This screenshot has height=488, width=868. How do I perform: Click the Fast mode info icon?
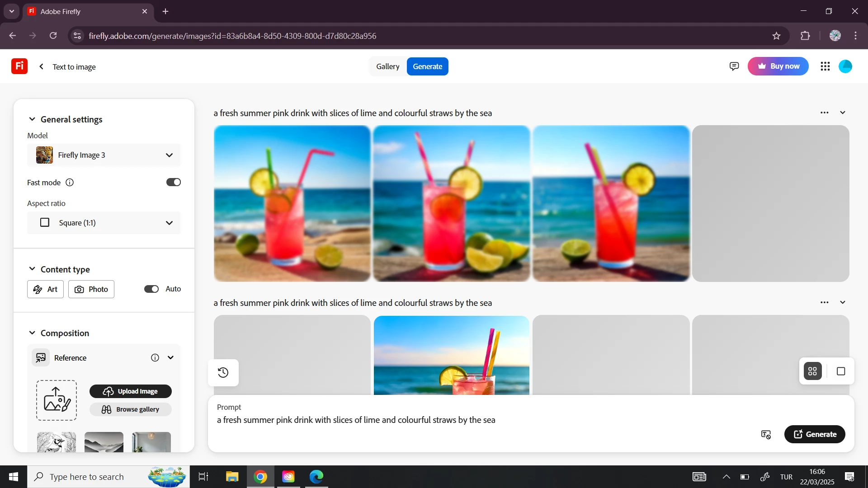coord(70,183)
